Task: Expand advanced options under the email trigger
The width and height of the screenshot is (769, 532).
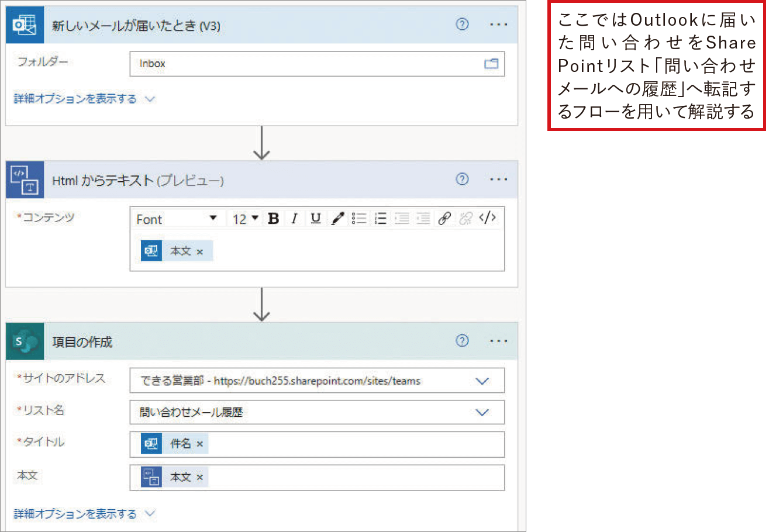Action: pyautogui.click(x=84, y=99)
